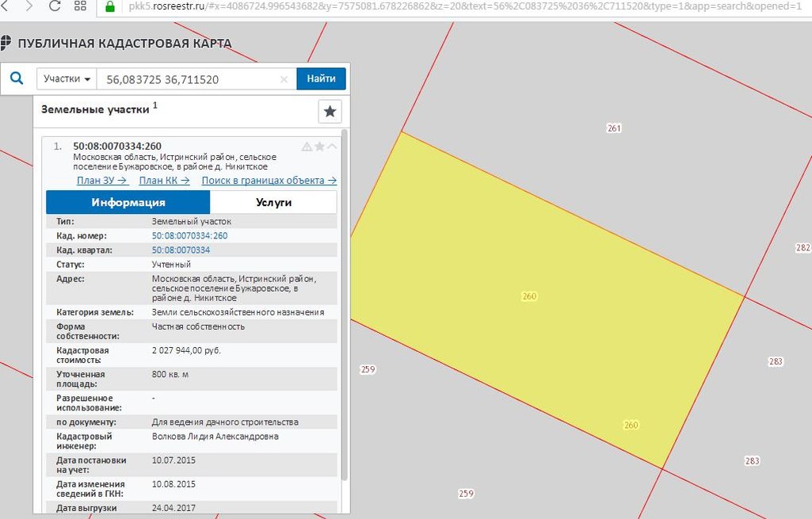Click the green padlock site security icon
This screenshot has width=812, height=519.
point(109,6)
